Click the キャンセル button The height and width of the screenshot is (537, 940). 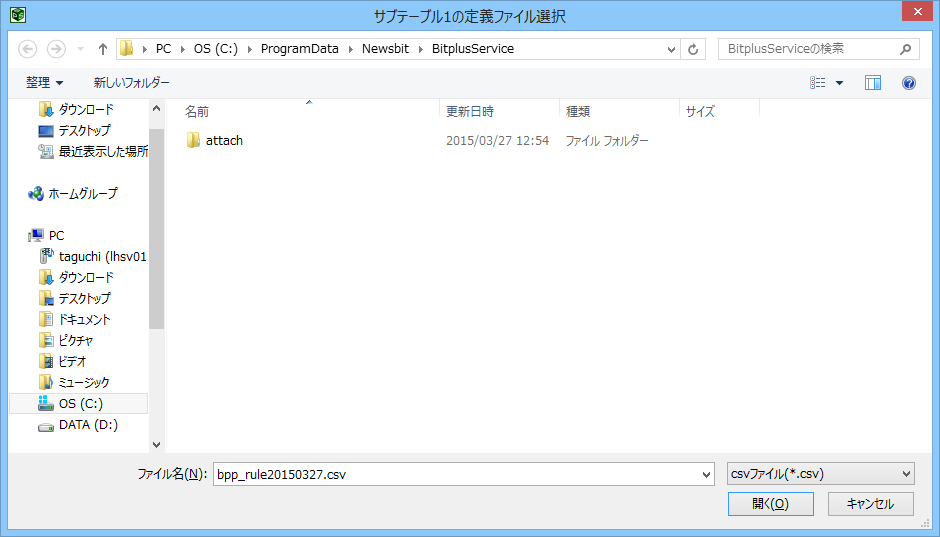(870, 503)
